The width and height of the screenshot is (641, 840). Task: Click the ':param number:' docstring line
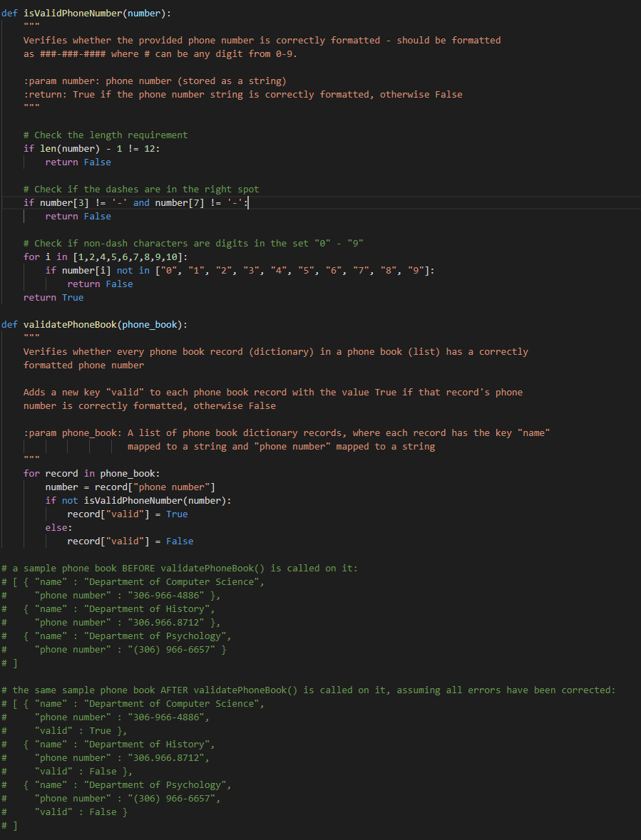[x=155, y=81]
